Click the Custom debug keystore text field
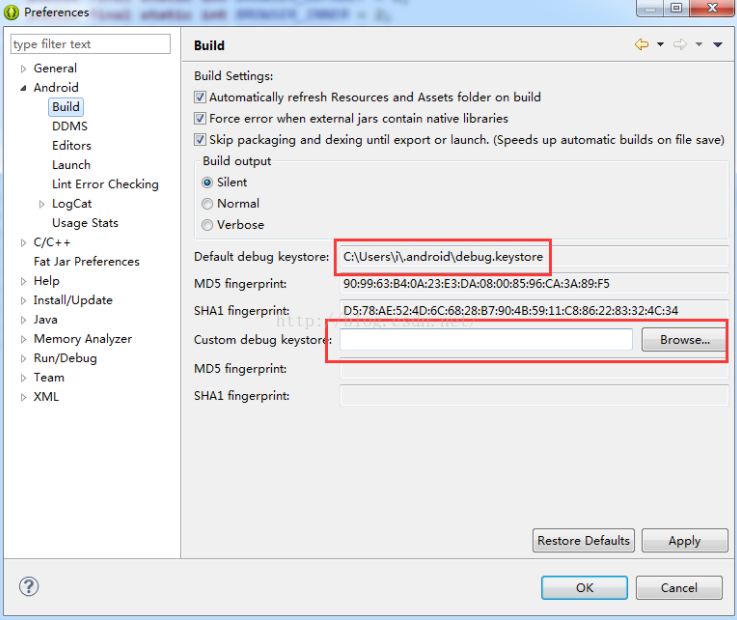Screen dimensions: 737x620 pyautogui.click(x=486, y=340)
